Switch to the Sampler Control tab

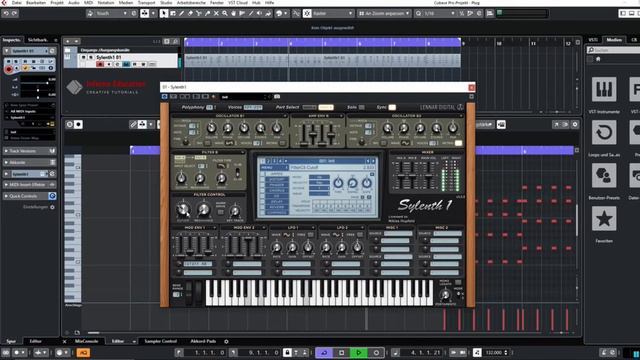[160, 341]
